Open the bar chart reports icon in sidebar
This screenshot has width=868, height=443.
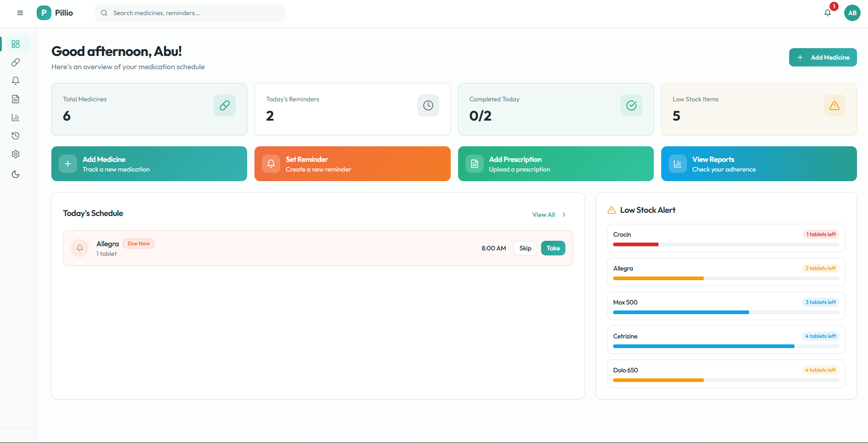(16, 117)
